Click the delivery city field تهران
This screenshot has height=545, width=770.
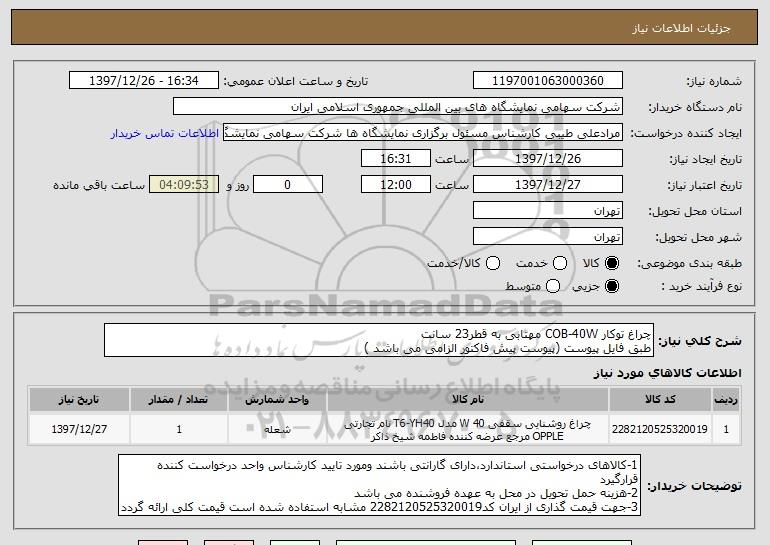pyautogui.click(x=548, y=237)
